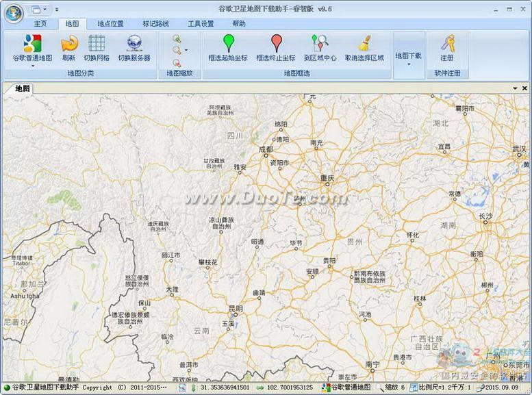Switch to the 标记路线 ribbon tab
Viewport: 532px width, 395px height.
155,24
